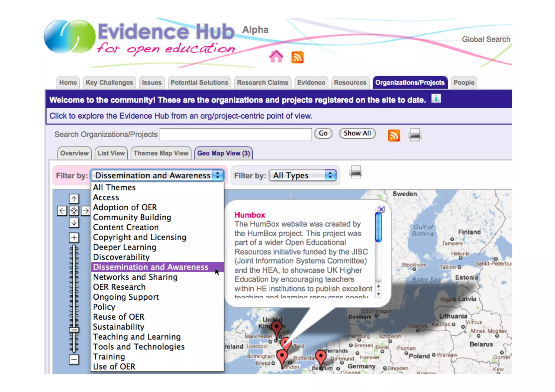This screenshot has height=392, width=555.
Task: Pan the map left with arrow control
Action: (x=62, y=210)
